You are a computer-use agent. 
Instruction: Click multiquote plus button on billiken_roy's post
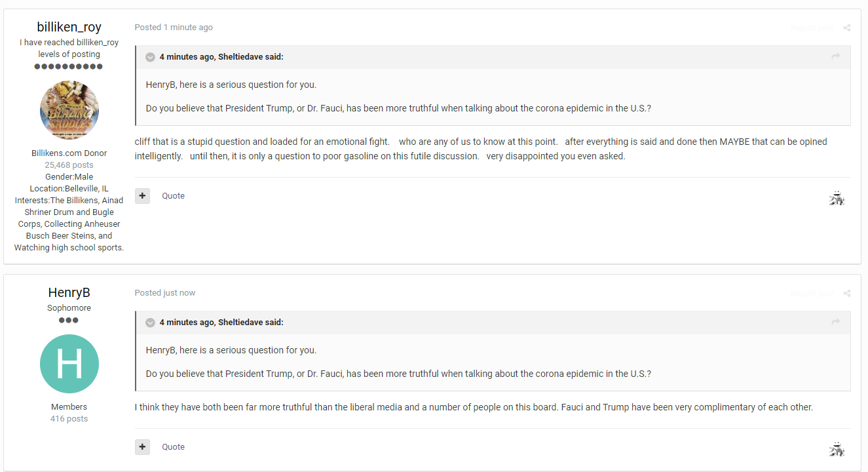[142, 195]
